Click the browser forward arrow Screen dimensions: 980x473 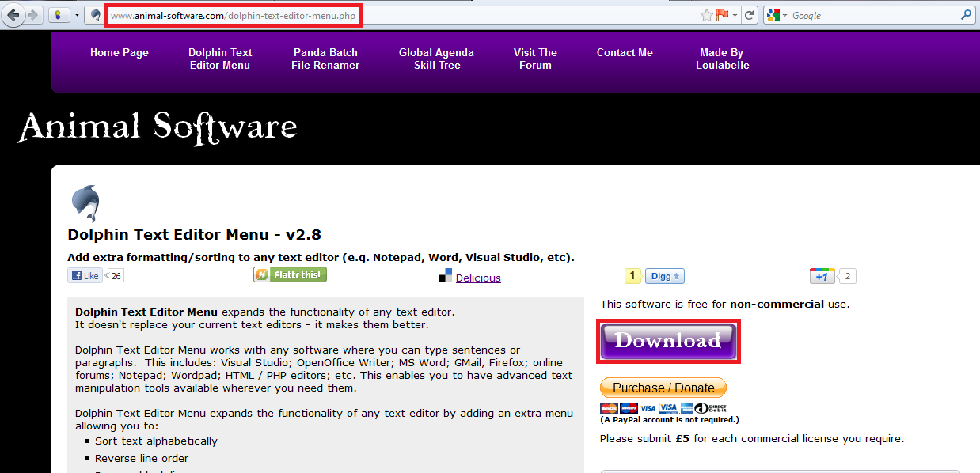33,15
